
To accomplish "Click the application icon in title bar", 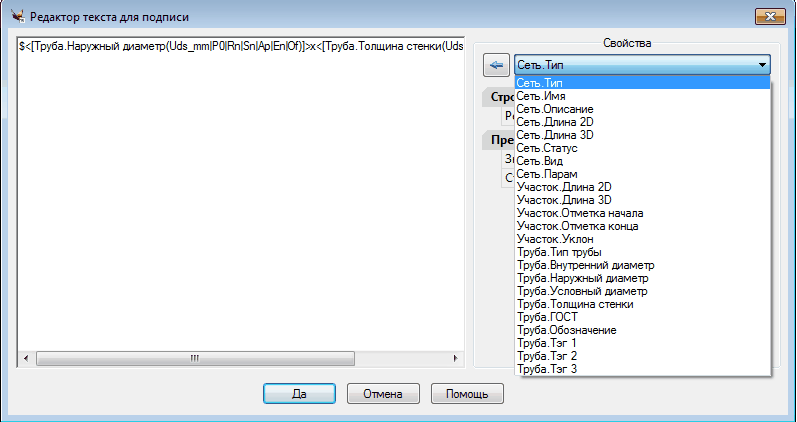I will pyautogui.click(x=17, y=17).
